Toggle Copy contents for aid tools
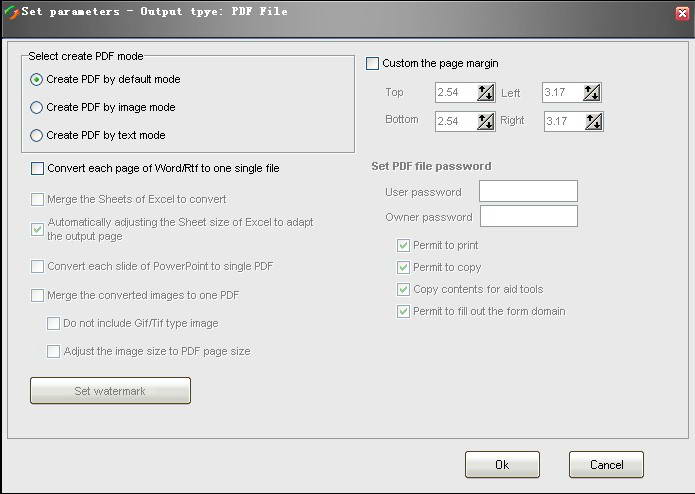The height and width of the screenshot is (494, 695). 403,289
